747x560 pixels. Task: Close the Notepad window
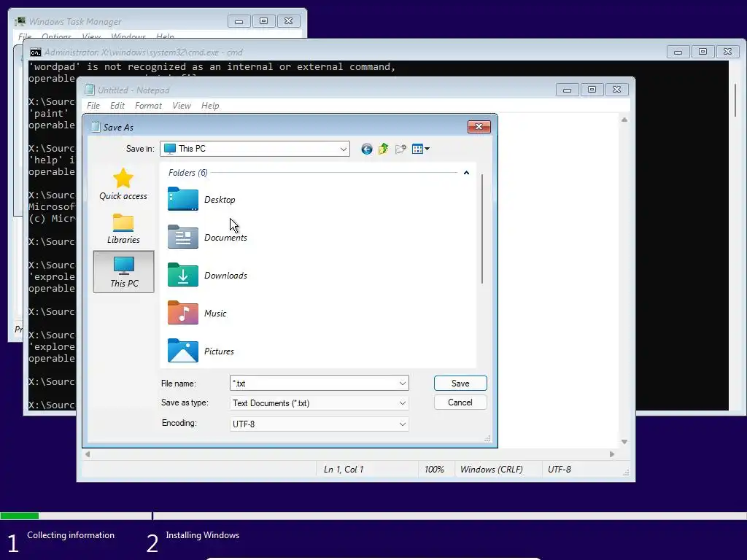(x=617, y=90)
